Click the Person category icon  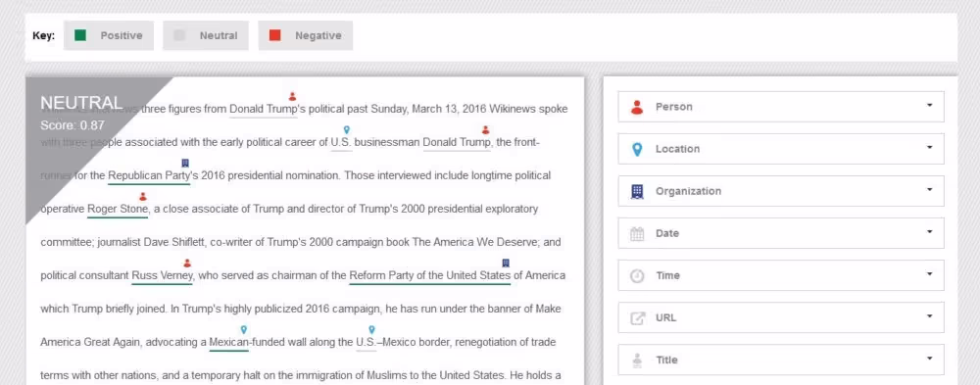637,107
